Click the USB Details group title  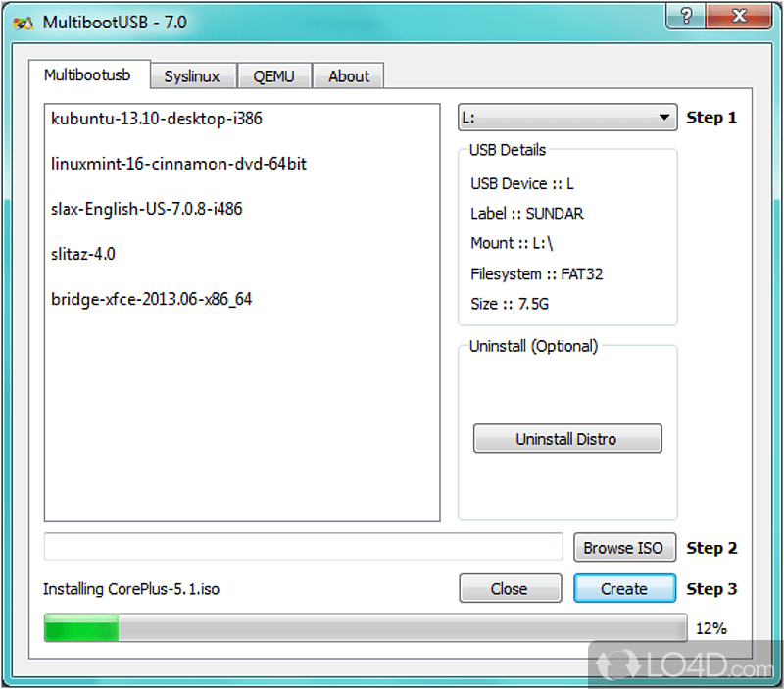[508, 150]
